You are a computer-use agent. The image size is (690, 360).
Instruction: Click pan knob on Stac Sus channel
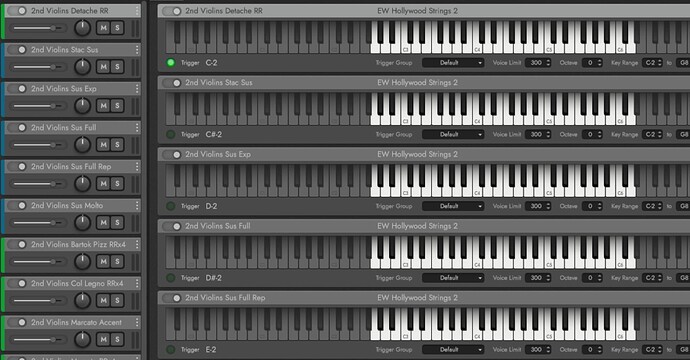click(x=82, y=67)
